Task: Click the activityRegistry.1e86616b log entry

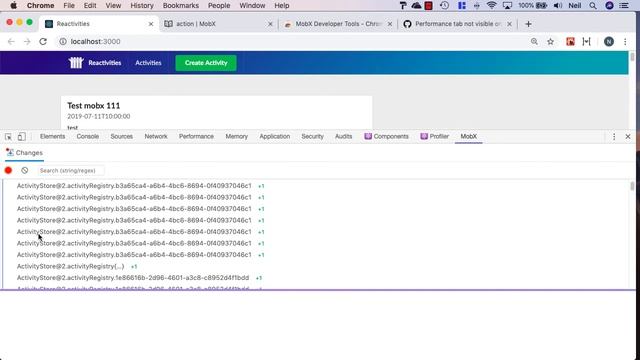Action: tap(133, 278)
